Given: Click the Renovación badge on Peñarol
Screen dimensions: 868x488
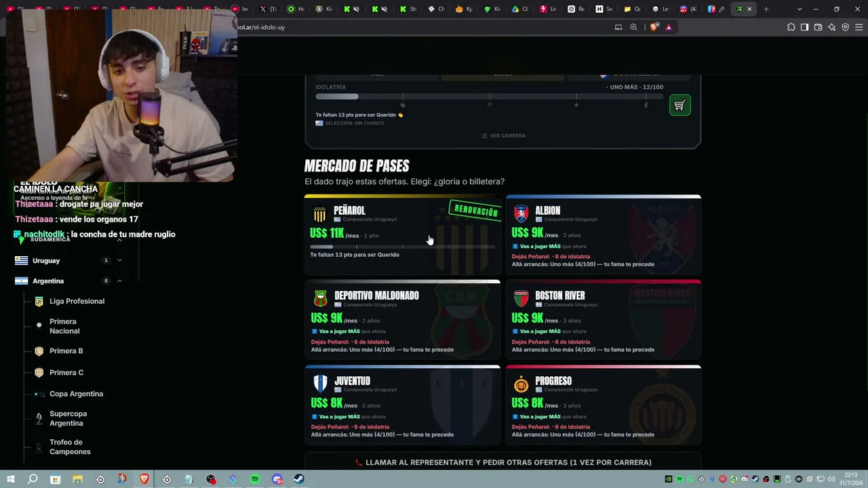Looking at the screenshot, I should point(475,211).
